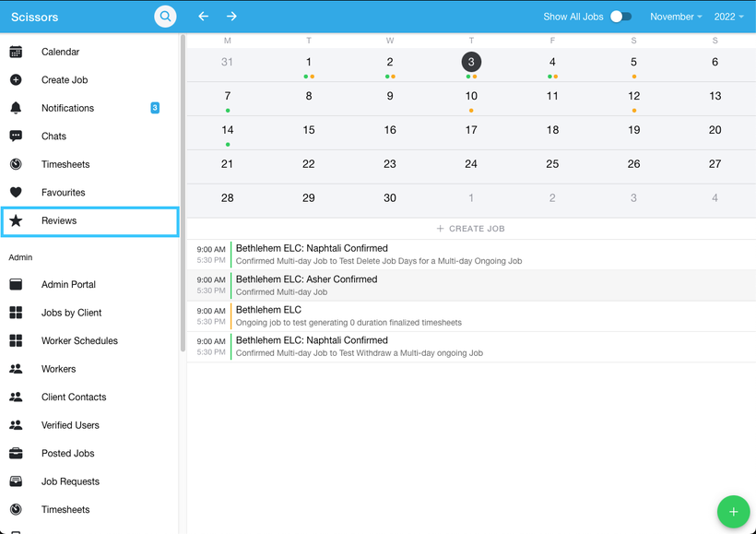Click the top Timesheets clock icon
Image resolution: width=756 pixels, height=534 pixels.
pyautogui.click(x=16, y=164)
